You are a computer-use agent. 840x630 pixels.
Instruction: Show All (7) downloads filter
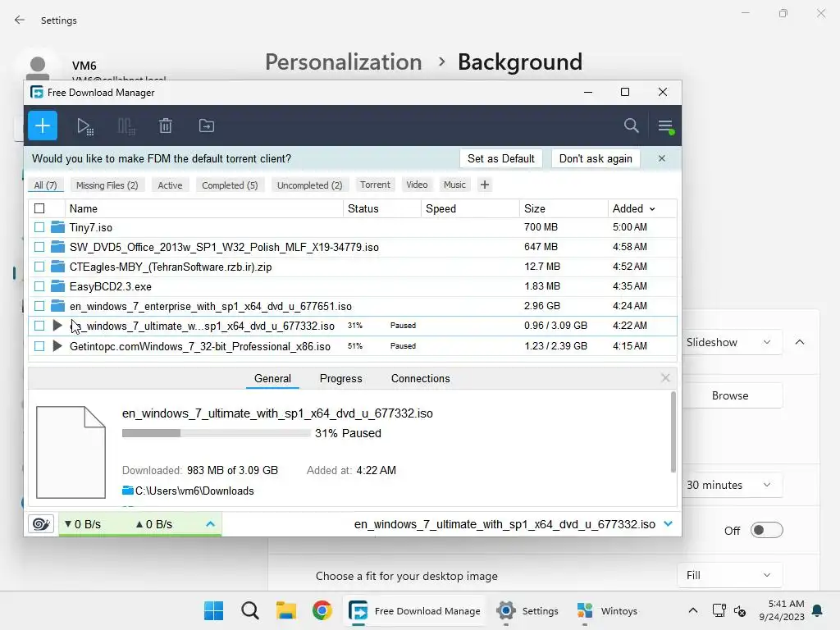click(46, 185)
